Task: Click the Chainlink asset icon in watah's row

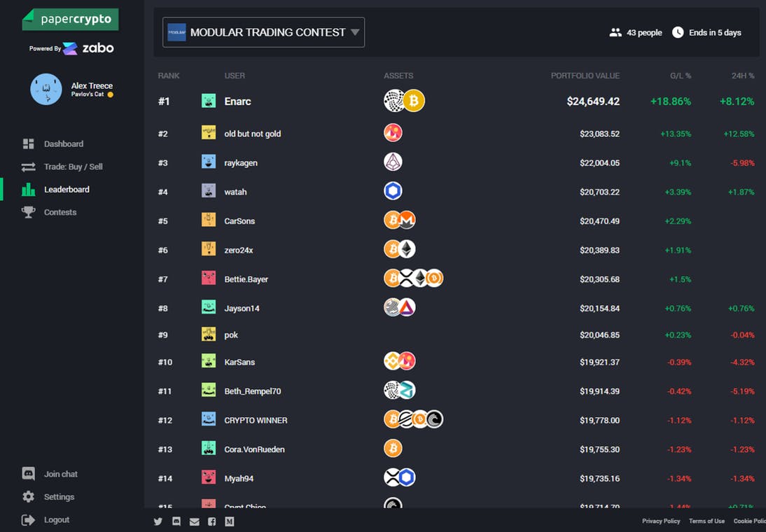Action: [393, 191]
